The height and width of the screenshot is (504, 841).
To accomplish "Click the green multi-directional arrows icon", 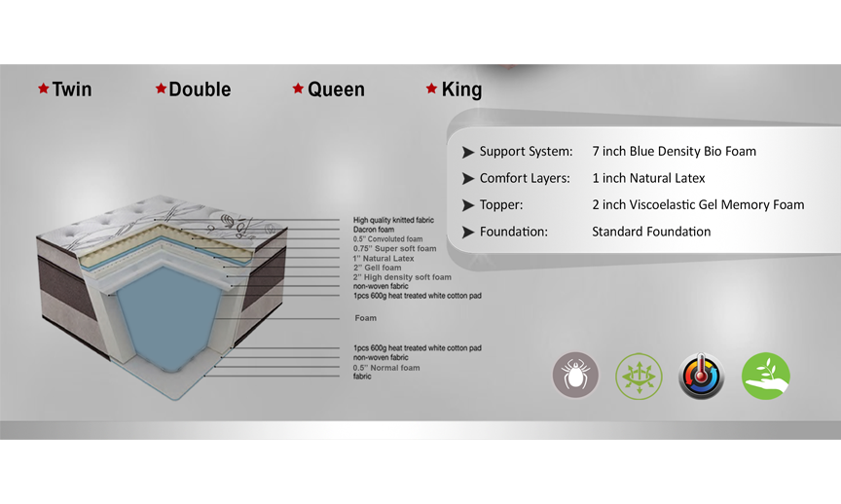I will coord(639,376).
